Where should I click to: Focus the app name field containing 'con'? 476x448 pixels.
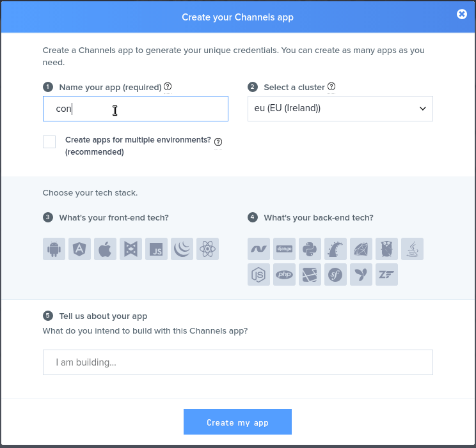point(136,109)
